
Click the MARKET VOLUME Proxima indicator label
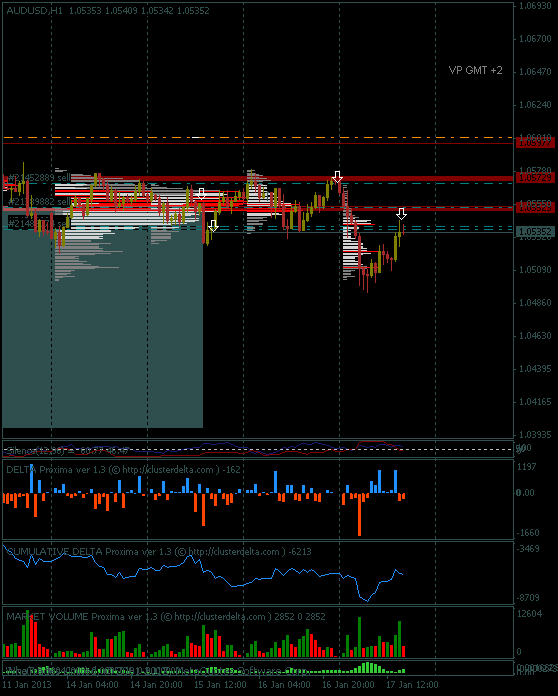(166, 616)
